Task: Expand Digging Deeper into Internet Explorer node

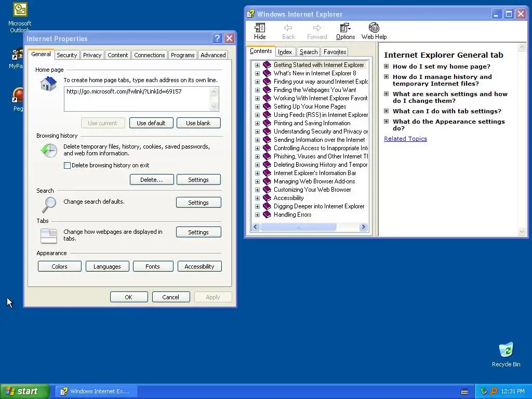Action: coord(257,206)
